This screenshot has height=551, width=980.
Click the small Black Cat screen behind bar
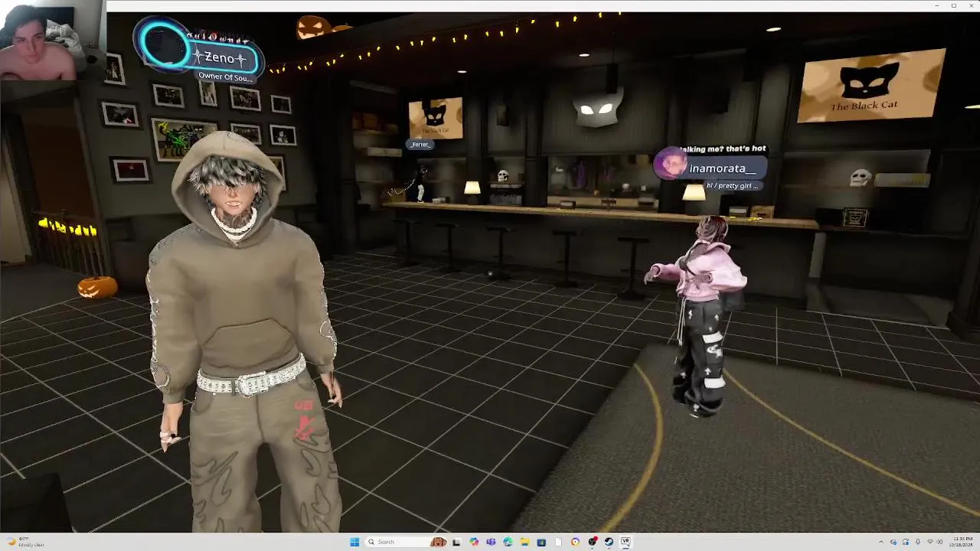pos(436,118)
